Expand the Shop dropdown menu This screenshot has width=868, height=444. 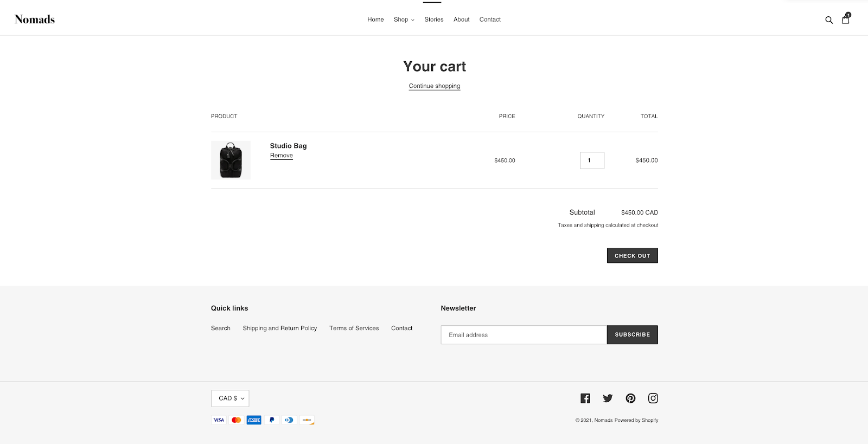click(x=404, y=20)
